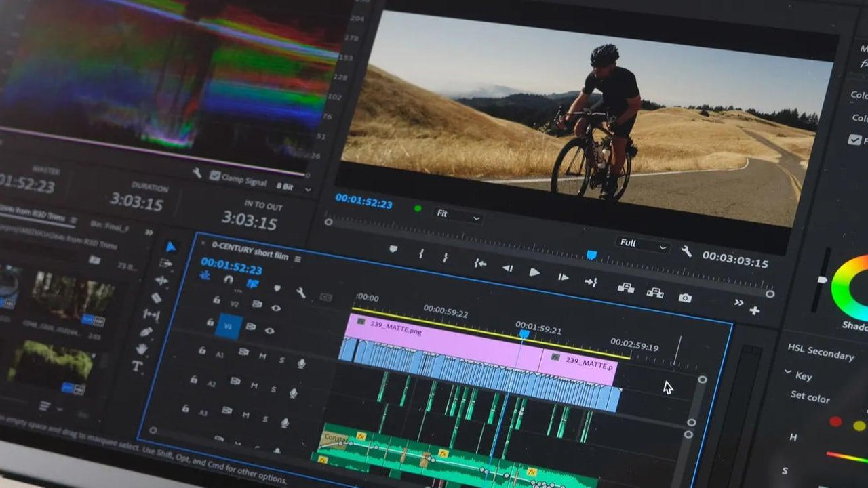Show more Program Monitor buttons chevron
Screen dimensions: 868x488
(738, 302)
